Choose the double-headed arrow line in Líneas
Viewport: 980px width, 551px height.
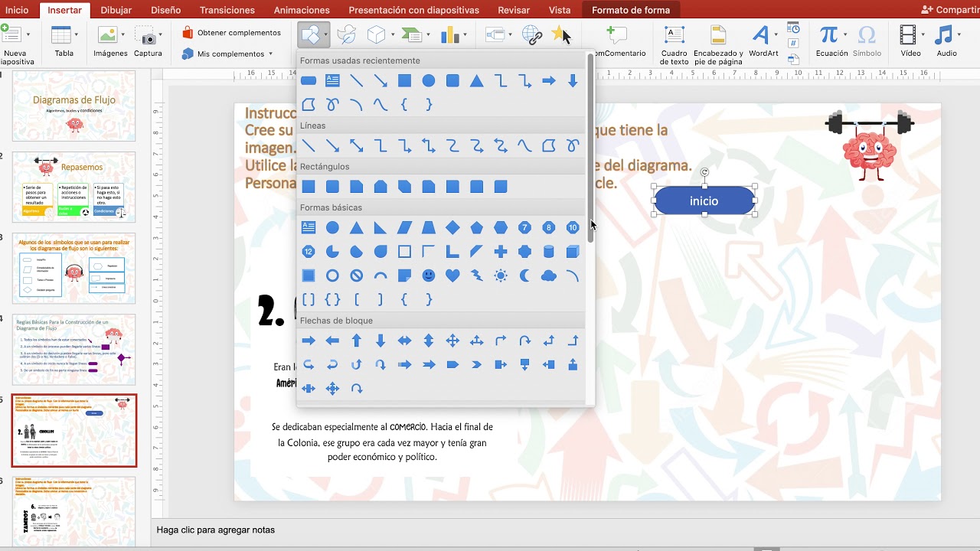[x=356, y=145]
